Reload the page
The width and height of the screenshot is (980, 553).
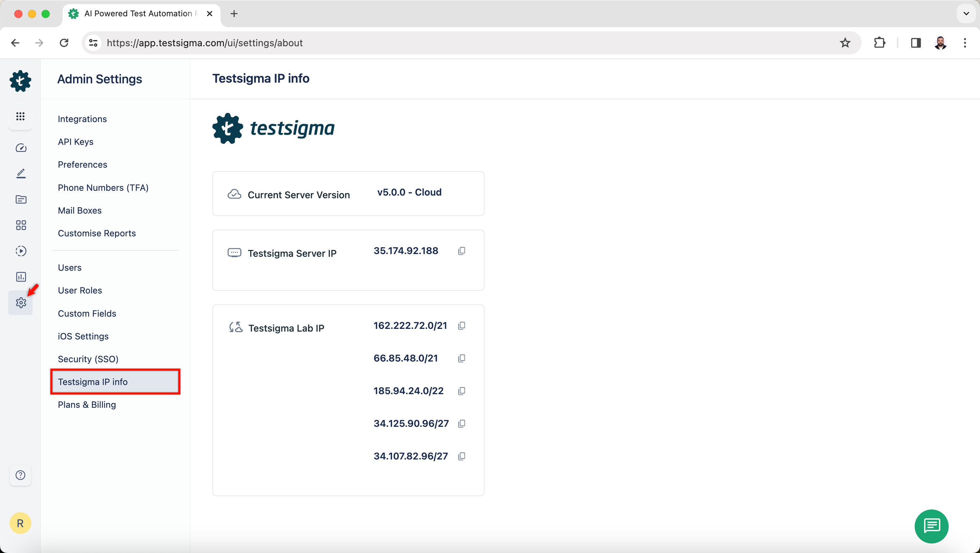point(64,43)
